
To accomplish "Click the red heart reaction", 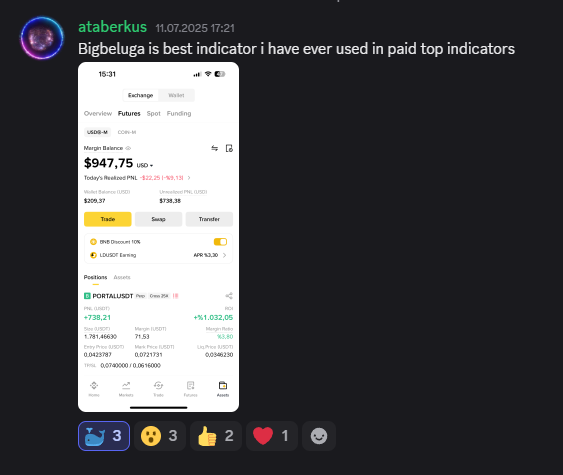I will click(271, 436).
